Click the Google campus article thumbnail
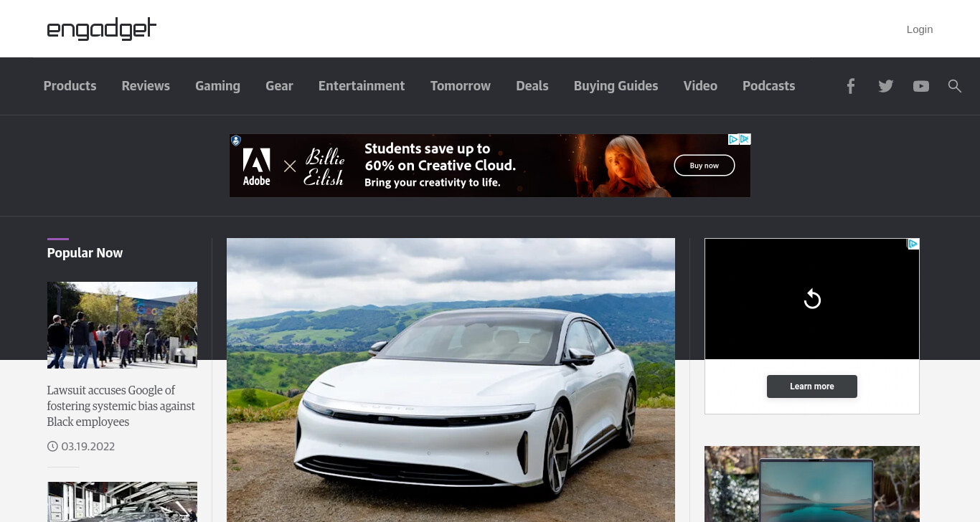Image resolution: width=980 pixels, height=522 pixels. coord(122,325)
